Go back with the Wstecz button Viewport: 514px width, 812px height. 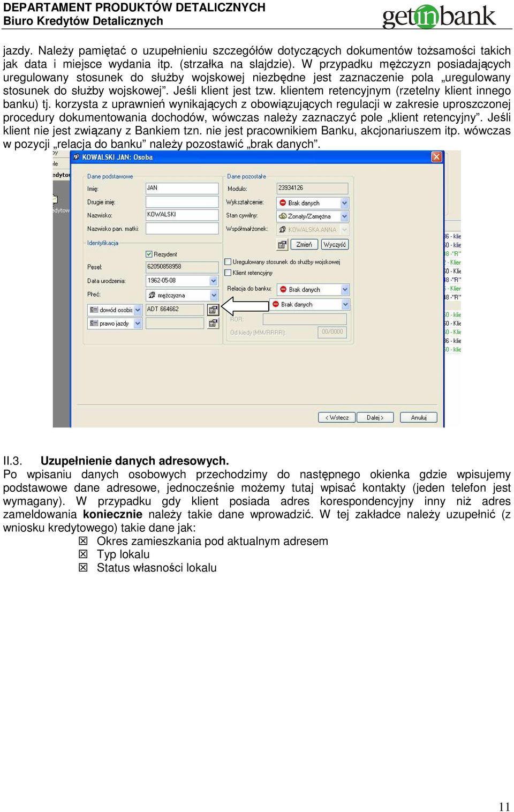point(337,417)
